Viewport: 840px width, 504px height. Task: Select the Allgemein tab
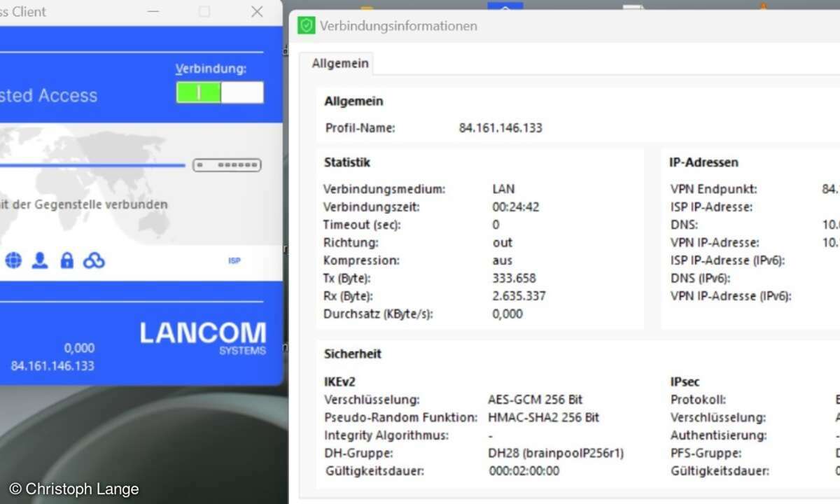[340, 63]
